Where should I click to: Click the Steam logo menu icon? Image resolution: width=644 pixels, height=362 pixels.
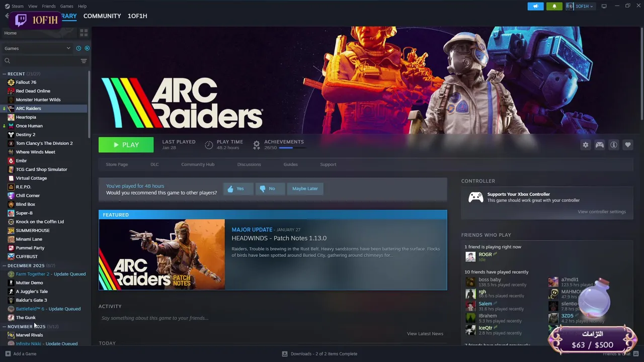(7, 6)
